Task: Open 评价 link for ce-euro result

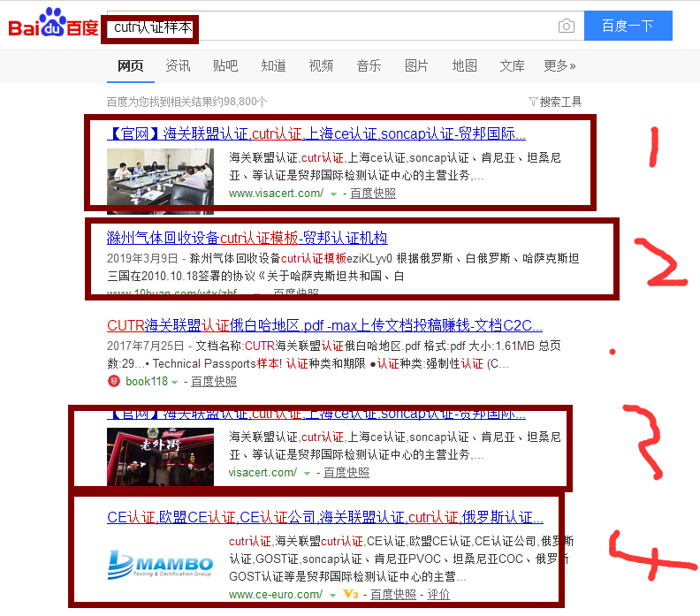Action: (438, 595)
